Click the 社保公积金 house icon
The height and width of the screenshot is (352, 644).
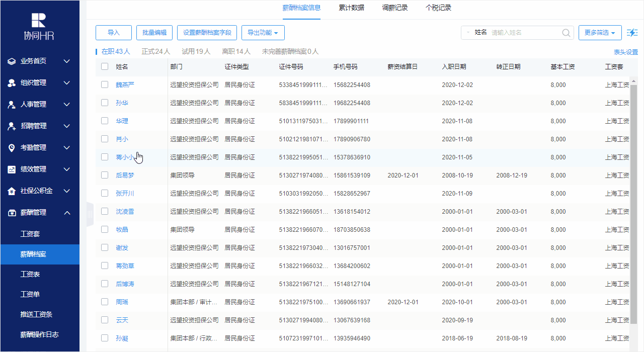click(12, 191)
